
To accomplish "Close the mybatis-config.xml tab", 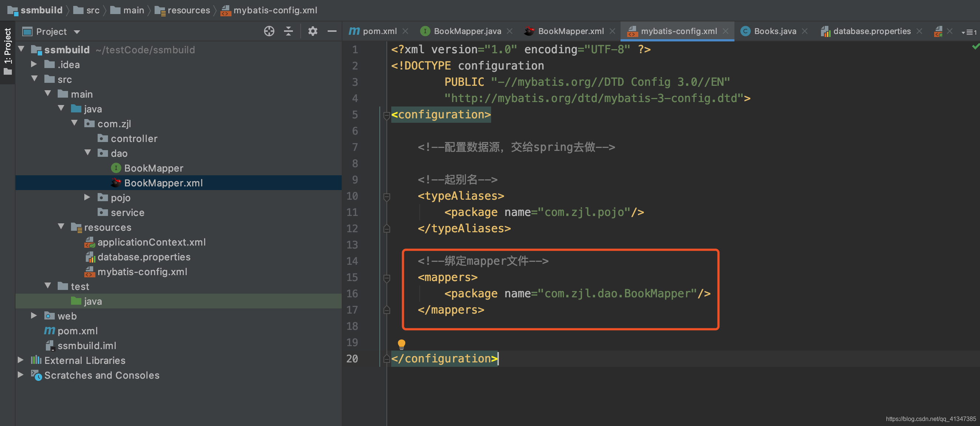I will tap(726, 31).
